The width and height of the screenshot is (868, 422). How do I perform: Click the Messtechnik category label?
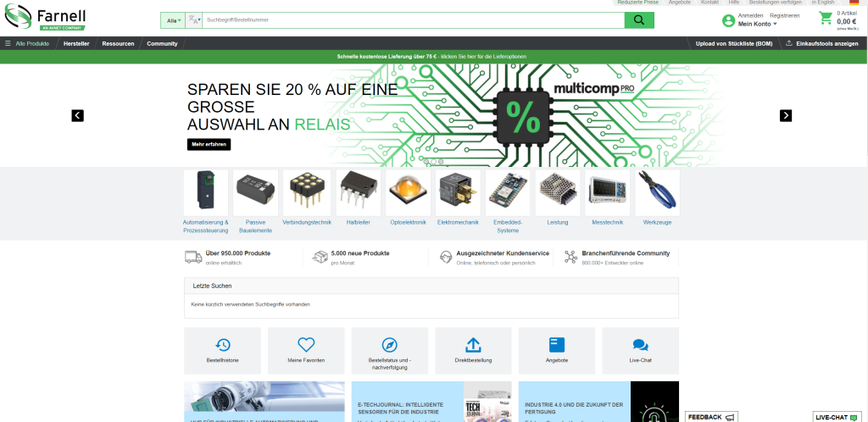(x=607, y=222)
